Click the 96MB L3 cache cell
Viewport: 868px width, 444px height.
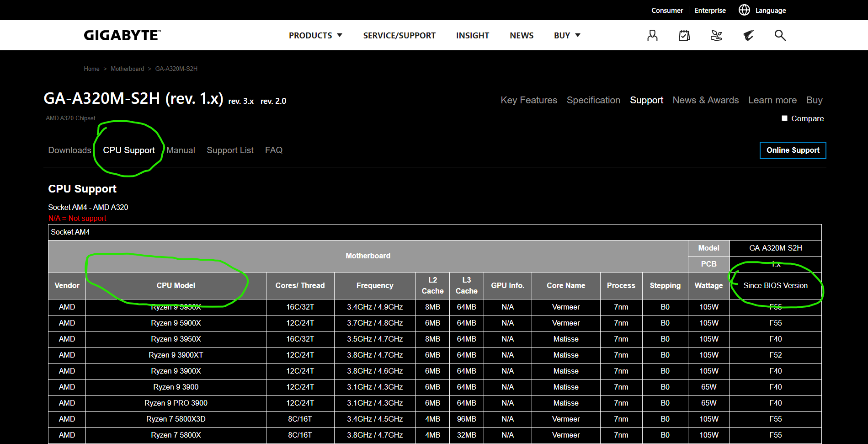(x=466, y=419)
